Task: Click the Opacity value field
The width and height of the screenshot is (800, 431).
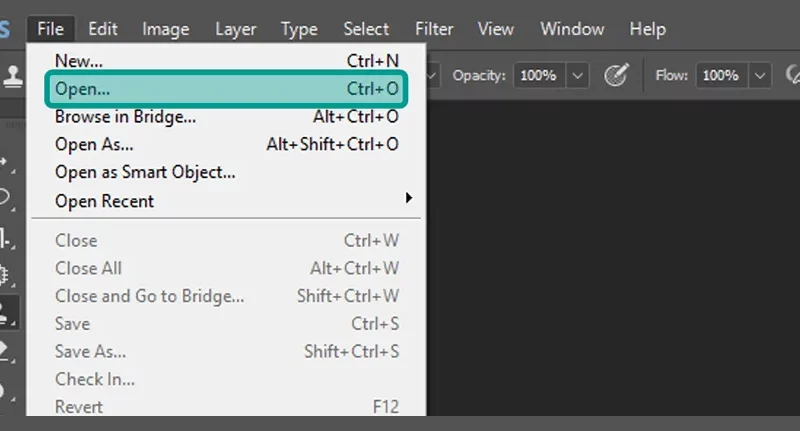Action: pyautogui.click(x=539, y=76)
